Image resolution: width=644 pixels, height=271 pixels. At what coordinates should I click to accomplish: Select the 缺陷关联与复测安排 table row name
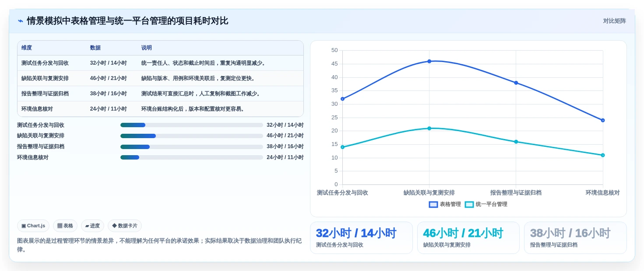(45, 78)
